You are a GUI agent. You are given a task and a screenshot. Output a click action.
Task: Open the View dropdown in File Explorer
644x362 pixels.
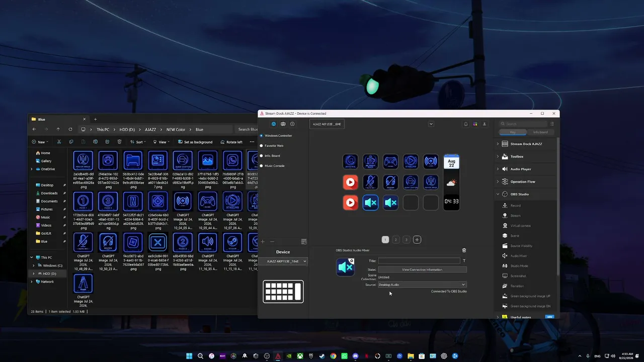161,142
